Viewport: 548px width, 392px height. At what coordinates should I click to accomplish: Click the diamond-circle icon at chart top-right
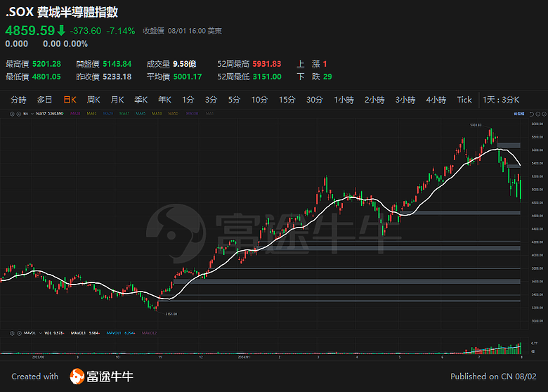(544, 114)
